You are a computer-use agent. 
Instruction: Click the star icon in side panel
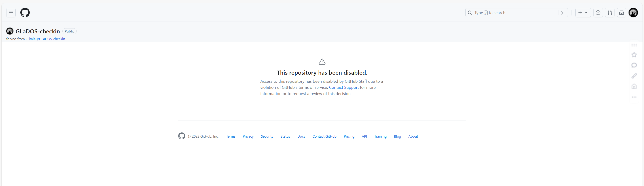click(x=634, y=55)
